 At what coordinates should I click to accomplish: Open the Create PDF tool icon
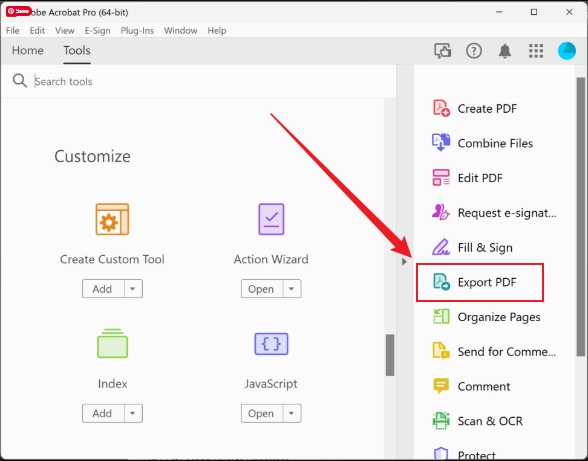click(x=441, y=108)
